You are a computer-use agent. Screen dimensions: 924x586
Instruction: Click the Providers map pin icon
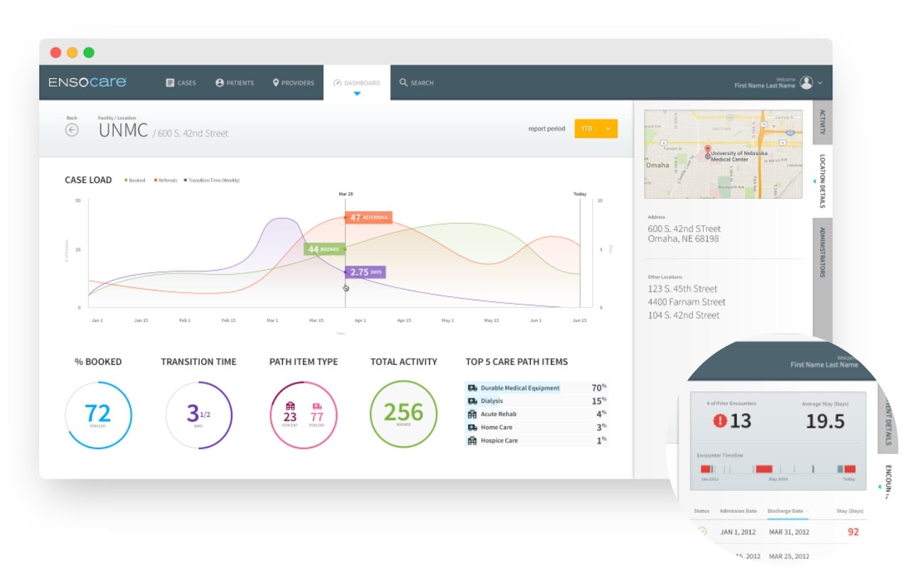(275, 82)
